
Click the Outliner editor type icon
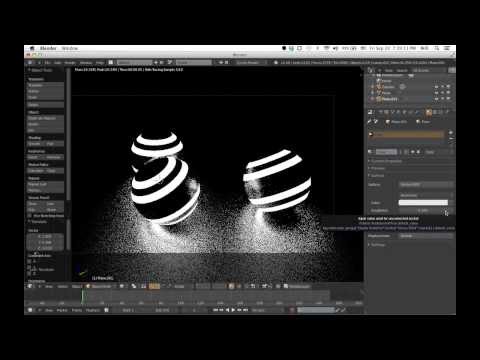pyautogui.click(x=370, y=70)
